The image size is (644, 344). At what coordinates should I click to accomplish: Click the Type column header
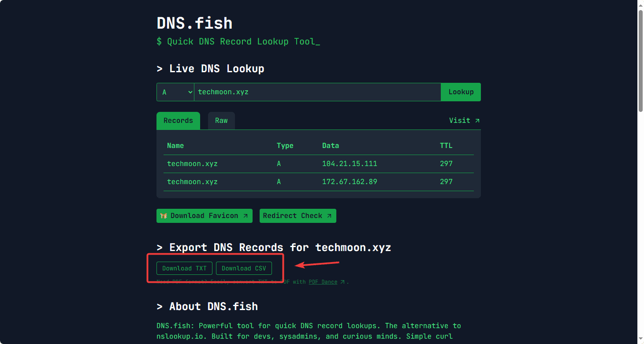(x=285, y=146)
